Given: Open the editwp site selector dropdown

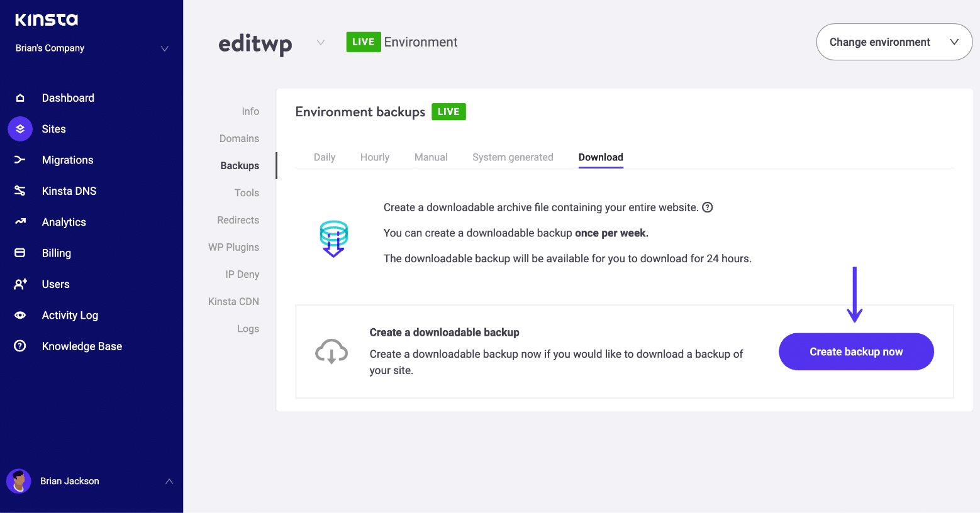Looking at the screenshot, I should tap(320, 43).
